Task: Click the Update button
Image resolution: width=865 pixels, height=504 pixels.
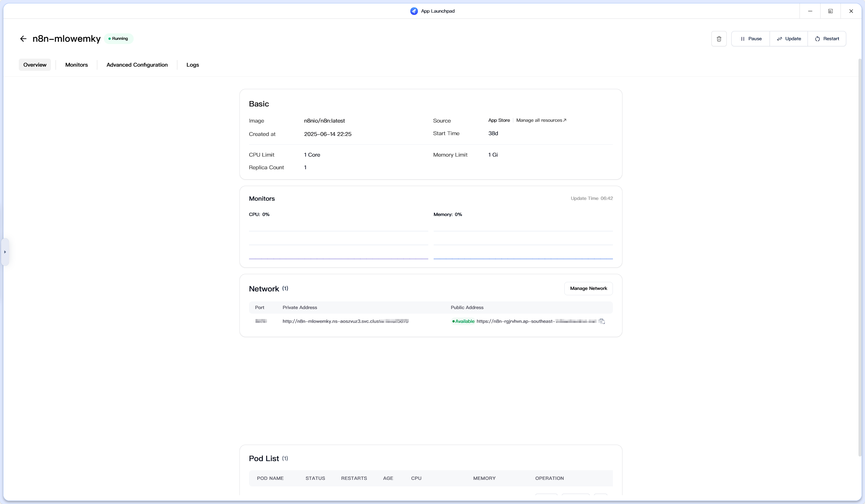Action: (789, 39)
